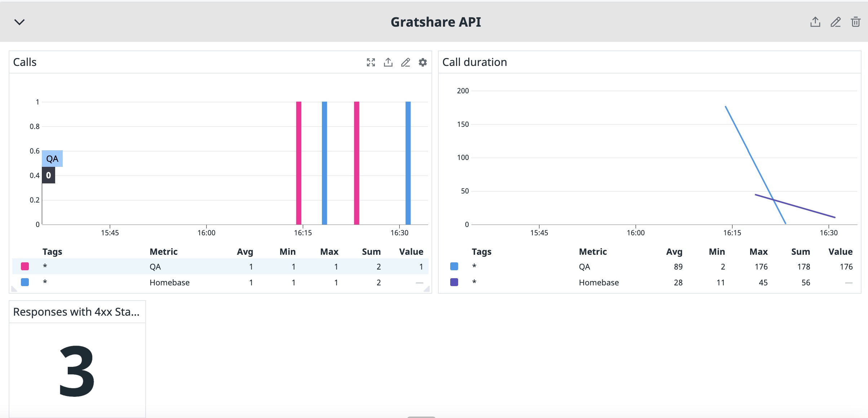Sort Calls legend by Min column
868x418 pixels.
point(287,252)
